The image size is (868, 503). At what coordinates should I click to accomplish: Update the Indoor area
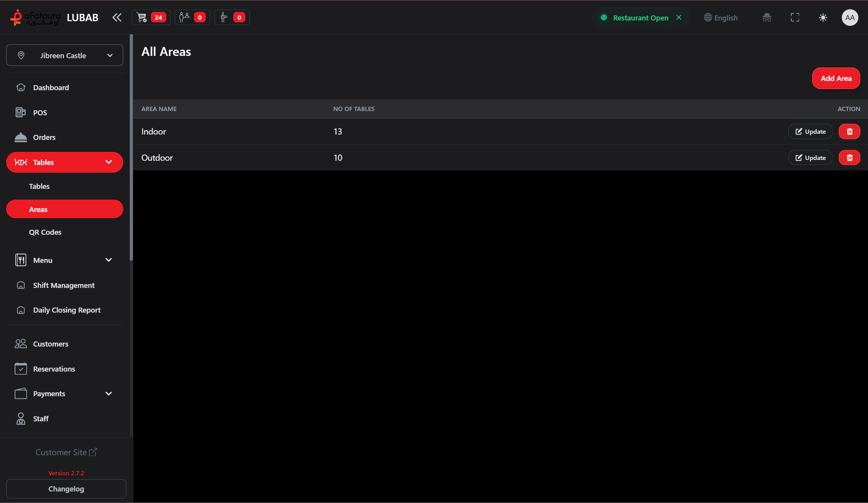click(x=810, y=131)
